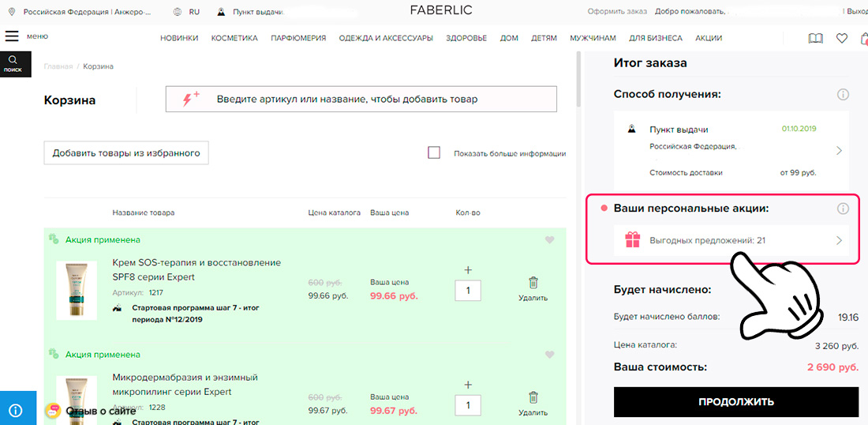Open the АКЦИИ menu
Image resolution: width=868 pixels, height=425 pixels.
tap(709, 38)
